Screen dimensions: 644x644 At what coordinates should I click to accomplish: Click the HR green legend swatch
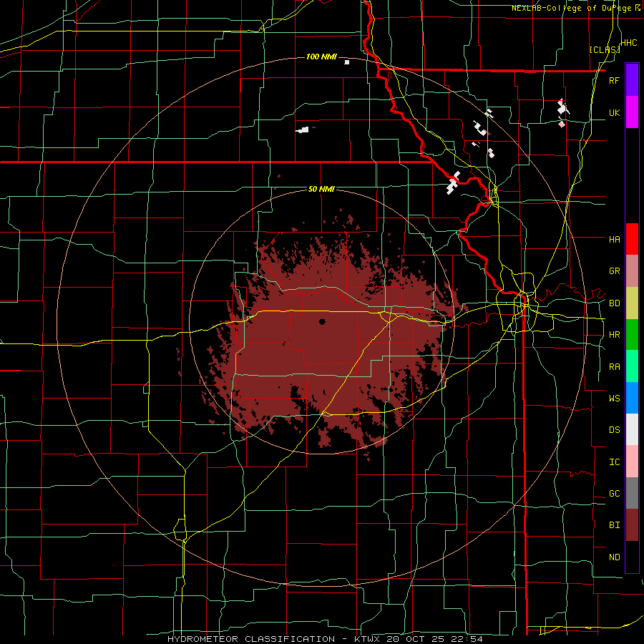point(632,335)
